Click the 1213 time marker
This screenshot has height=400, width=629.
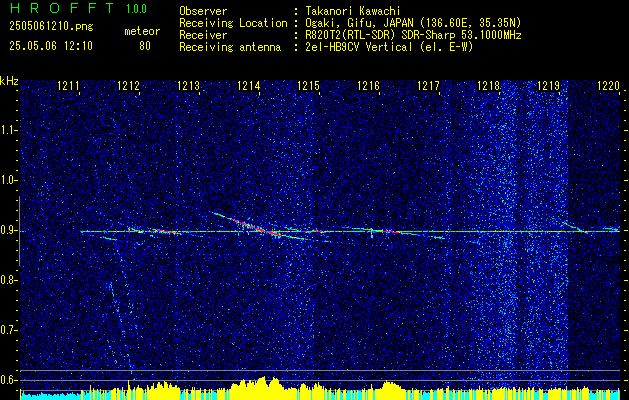pyautogui.click(x=189, y=85)
